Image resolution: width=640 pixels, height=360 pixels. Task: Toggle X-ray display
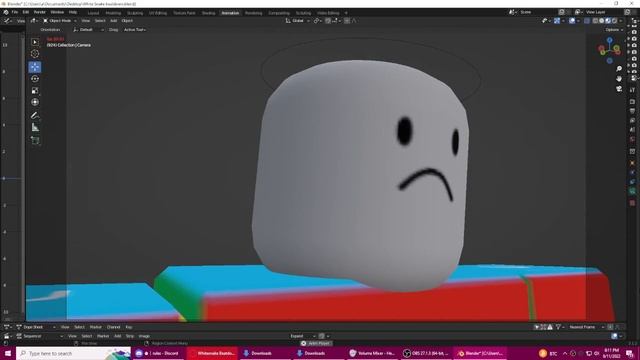[587, 21]
